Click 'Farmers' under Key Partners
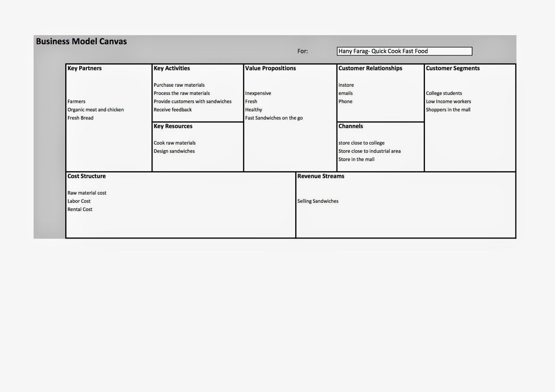555x392 pixels. (76, 101)
